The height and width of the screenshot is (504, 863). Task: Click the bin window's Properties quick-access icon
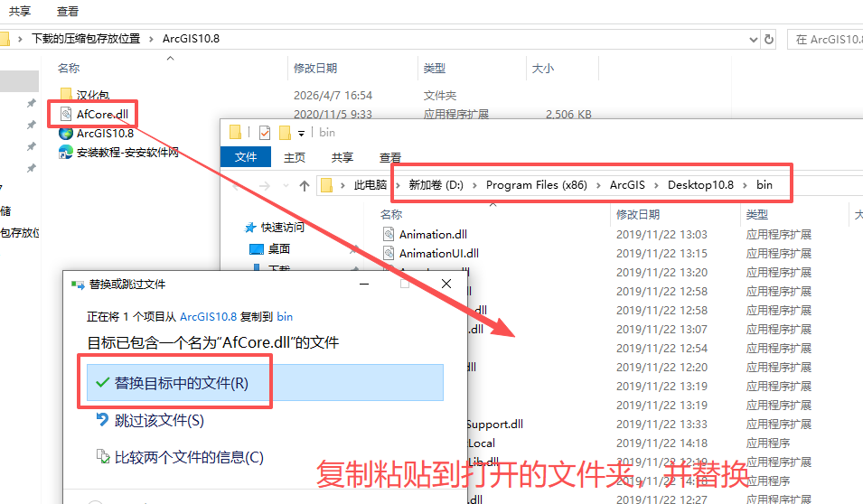265,133
